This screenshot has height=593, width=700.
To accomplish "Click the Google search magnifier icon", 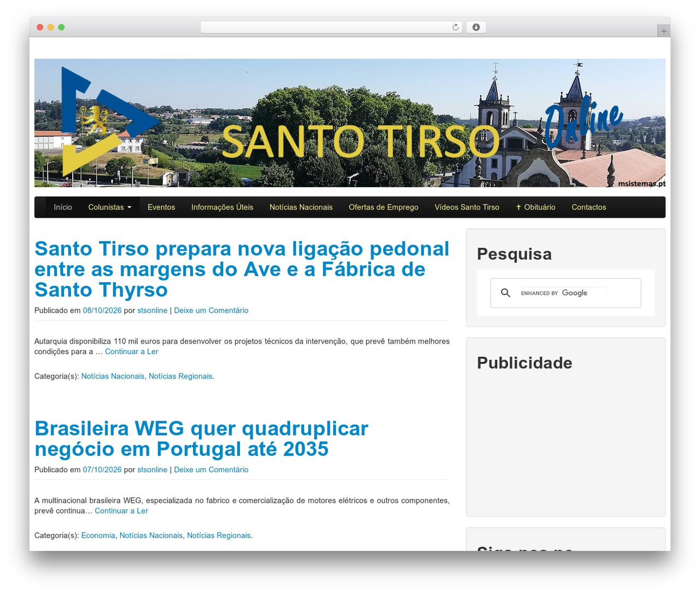I will tap(505, 293).
